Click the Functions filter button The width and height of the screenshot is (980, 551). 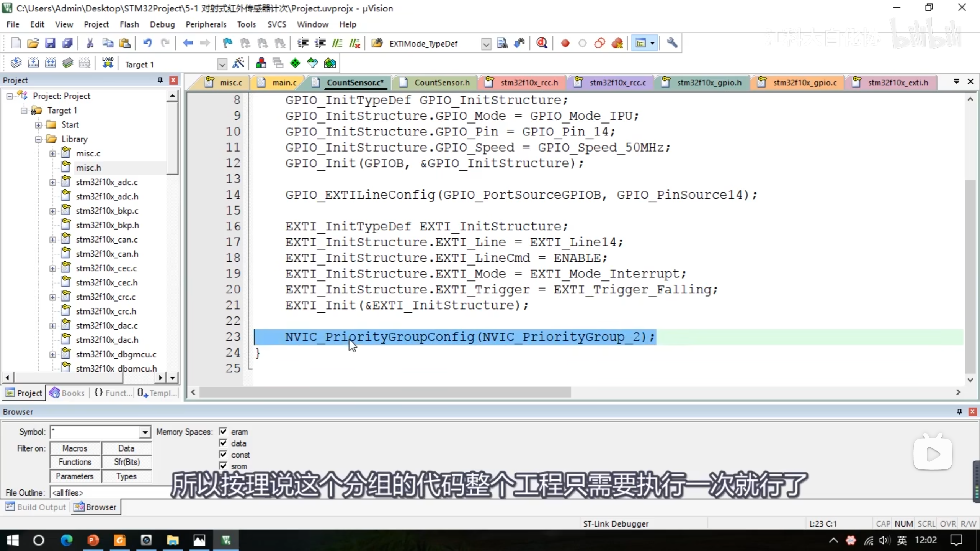click(75, 462)
